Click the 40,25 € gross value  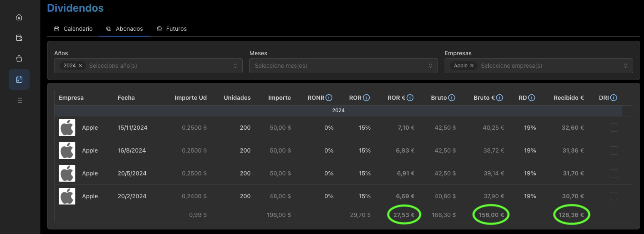(494, 128)
